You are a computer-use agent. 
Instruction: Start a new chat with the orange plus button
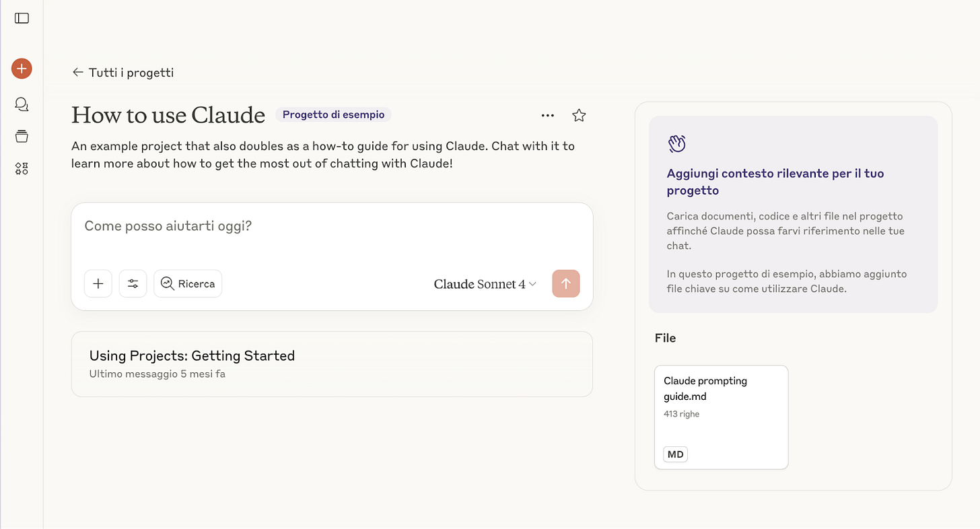click(x=22, y=68)
